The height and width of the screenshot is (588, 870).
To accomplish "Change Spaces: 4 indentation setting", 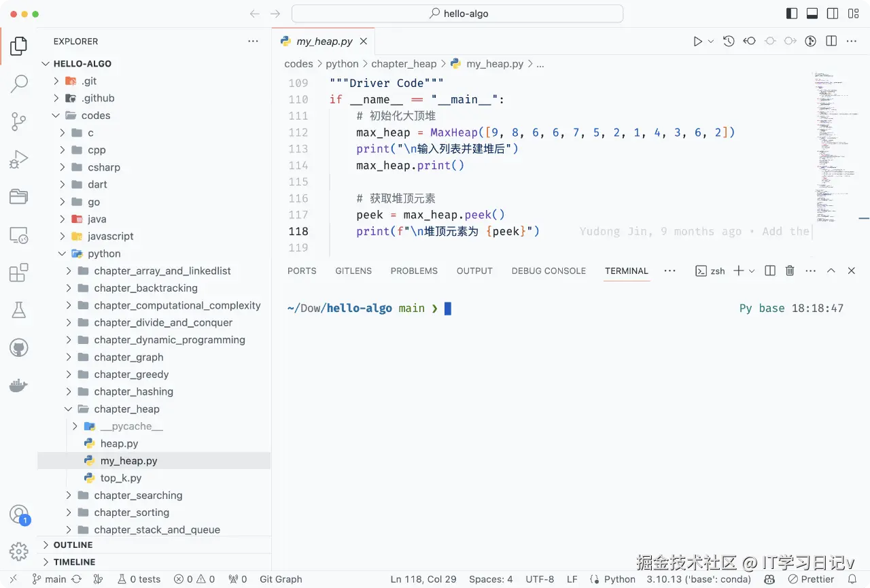I will coord(491,579).
